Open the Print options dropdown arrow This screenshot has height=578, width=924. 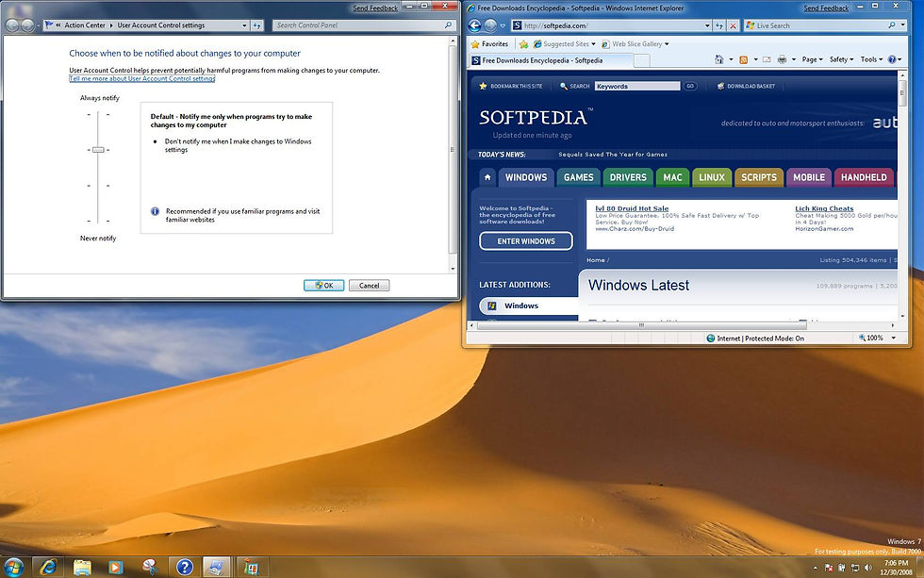click(793, 59)
